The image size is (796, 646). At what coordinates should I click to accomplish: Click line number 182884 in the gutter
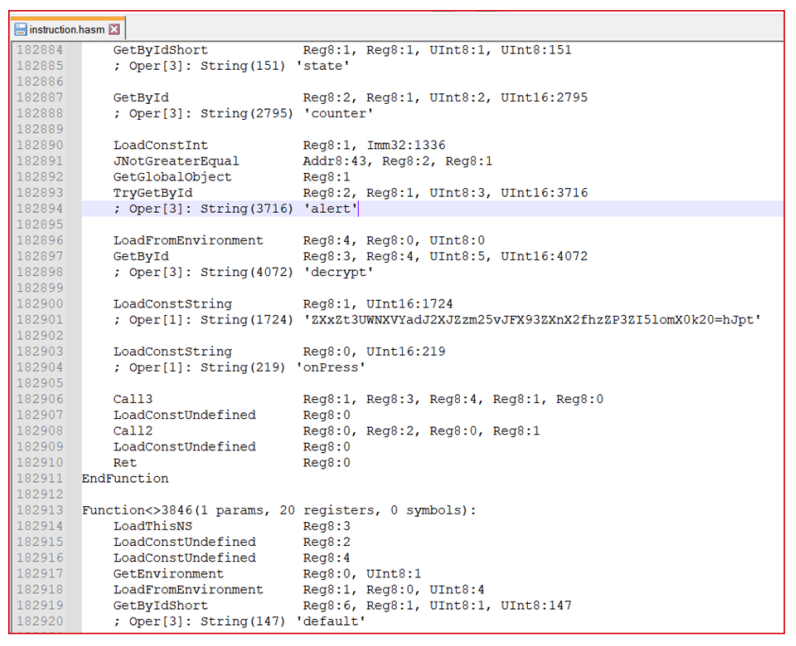point(40,50)
